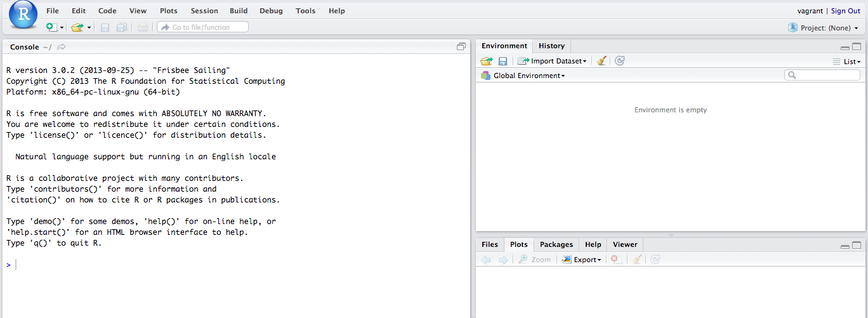Viewport: 868px width, 318px height.
Task: Clear all plots with broom icon
Action: [638, 260]
